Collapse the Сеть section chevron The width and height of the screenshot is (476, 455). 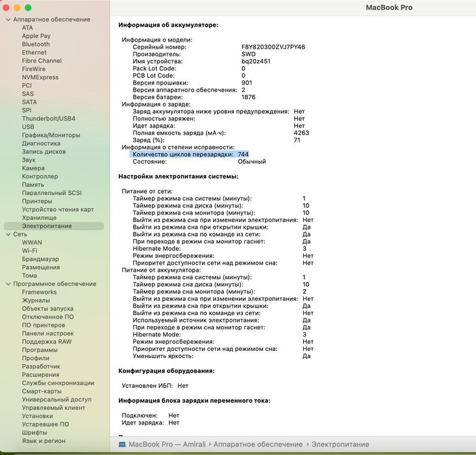point(8,235)
